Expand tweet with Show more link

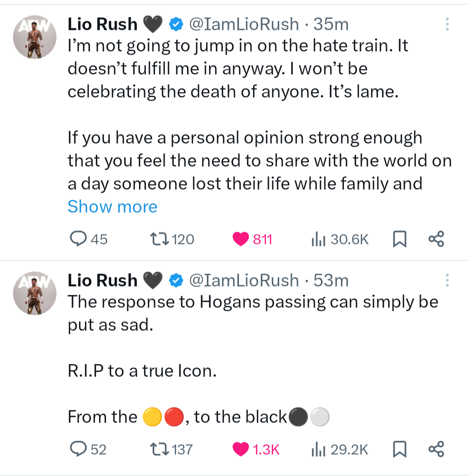[x=112, y=207]
